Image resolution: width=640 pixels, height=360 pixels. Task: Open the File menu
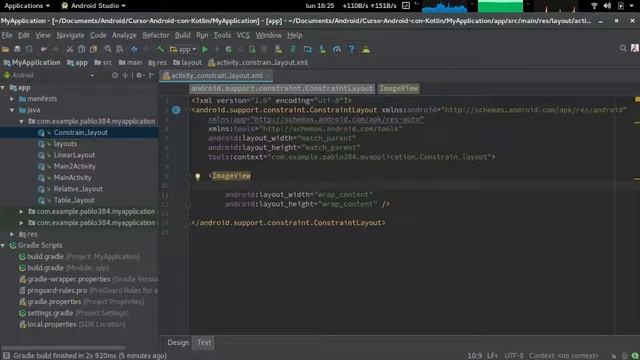(7, 36)
